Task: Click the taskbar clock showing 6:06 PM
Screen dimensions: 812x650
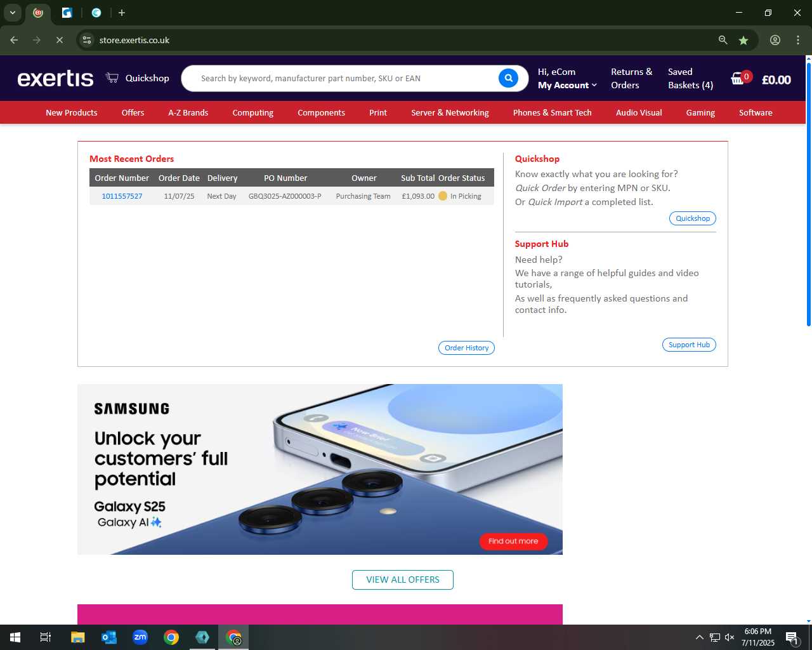Action: click(x=758, y=637)
